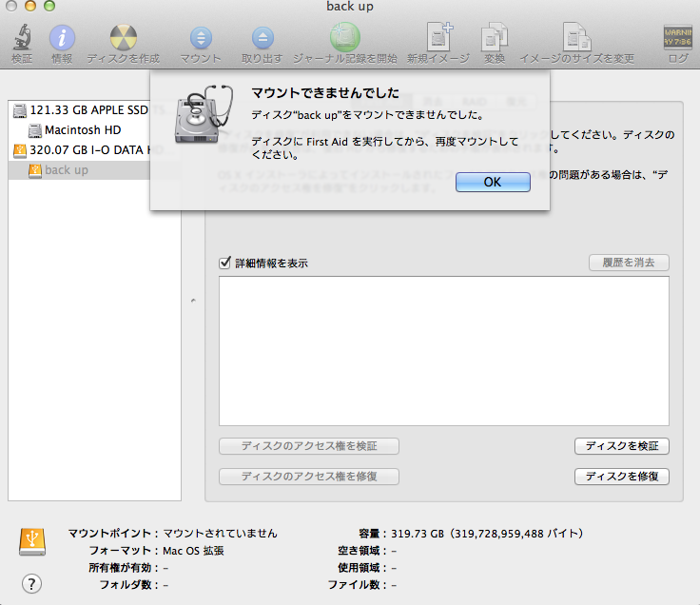Click the 容量 319.73 GB value text

487,534
